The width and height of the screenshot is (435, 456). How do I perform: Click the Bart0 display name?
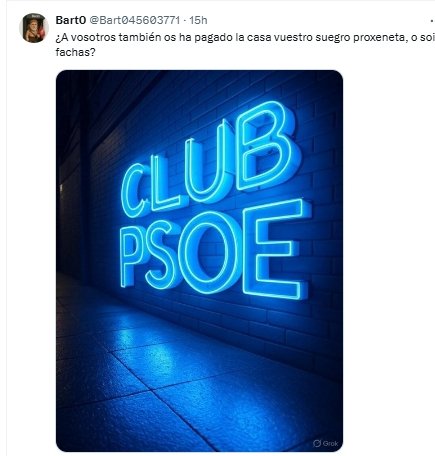(71, 20)
